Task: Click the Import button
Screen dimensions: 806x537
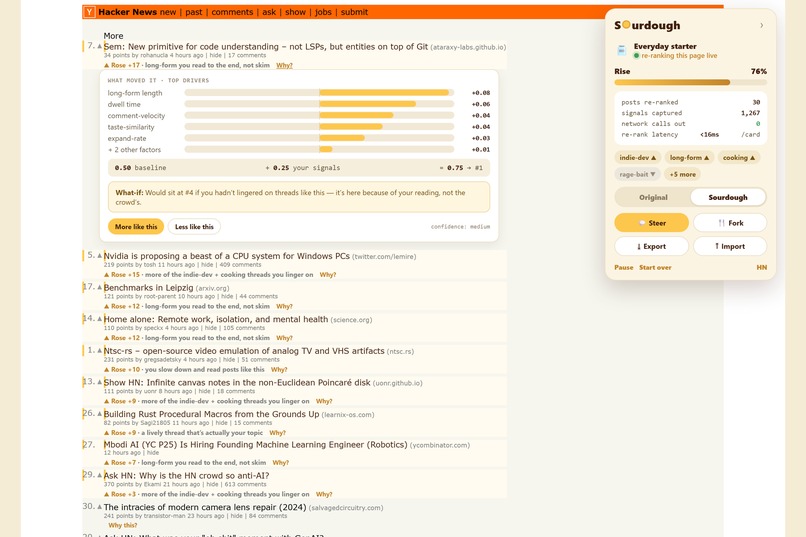Action: tap(730, 246)
